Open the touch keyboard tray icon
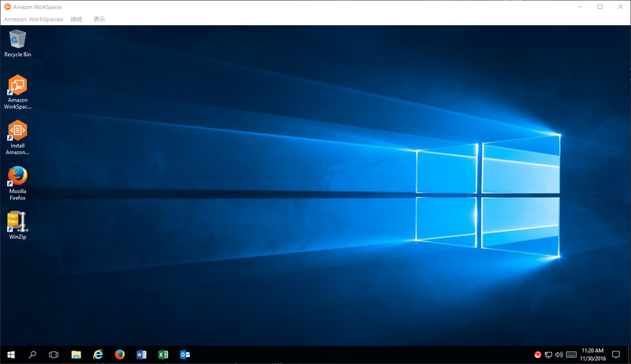The height and width of the screenshot is (364, 631). click(571, 355)
